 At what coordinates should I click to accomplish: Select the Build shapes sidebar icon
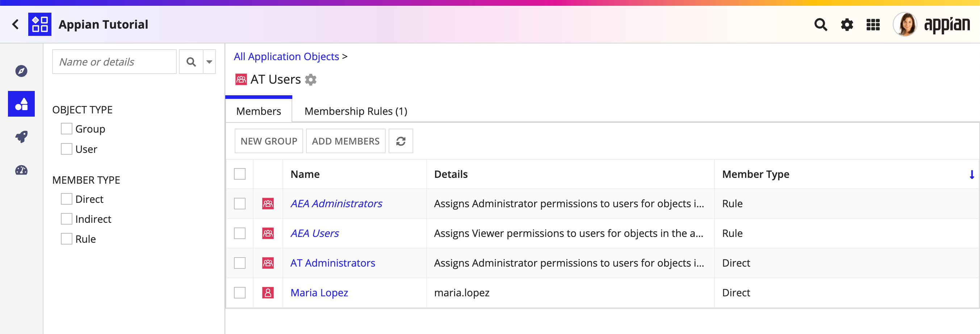pos(21,104)
